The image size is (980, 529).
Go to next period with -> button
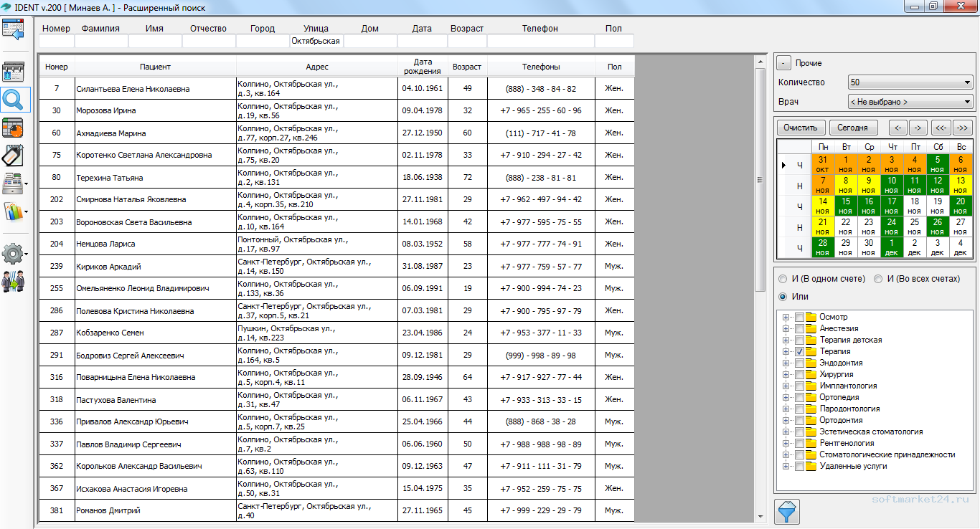(918, 128)
